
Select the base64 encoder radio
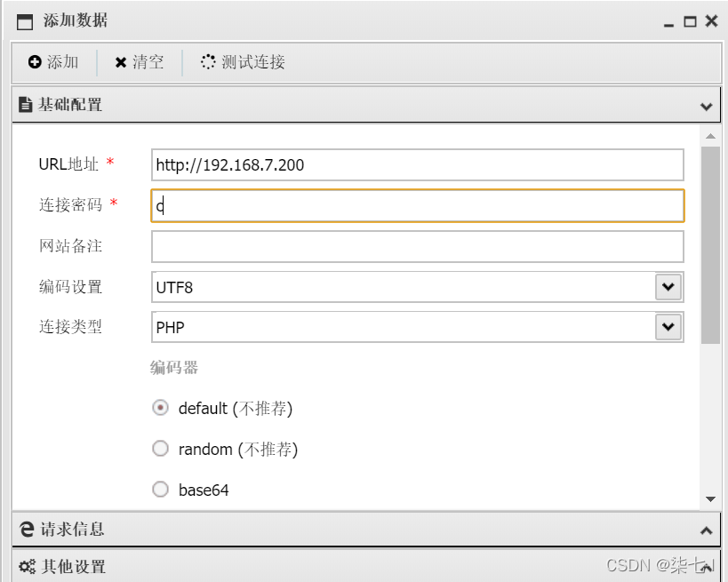(x=160, y=490)
